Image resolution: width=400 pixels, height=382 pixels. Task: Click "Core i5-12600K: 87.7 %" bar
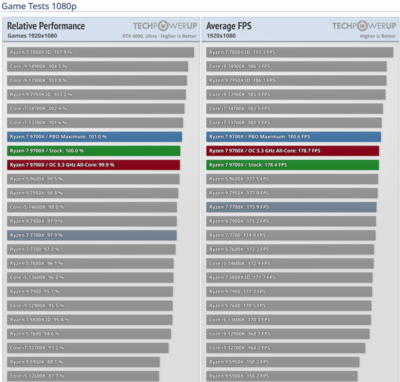[83, 376]
